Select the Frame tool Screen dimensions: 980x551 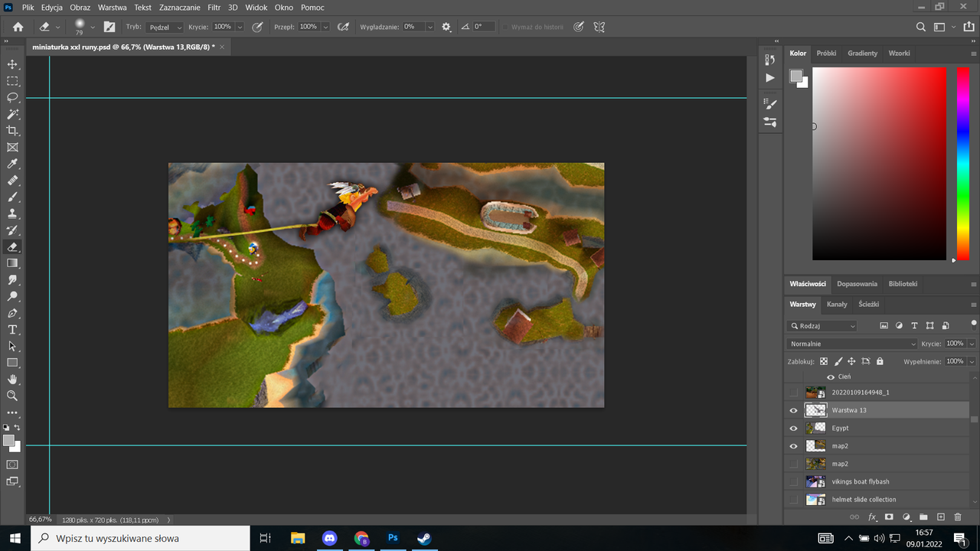click(12, 148)
